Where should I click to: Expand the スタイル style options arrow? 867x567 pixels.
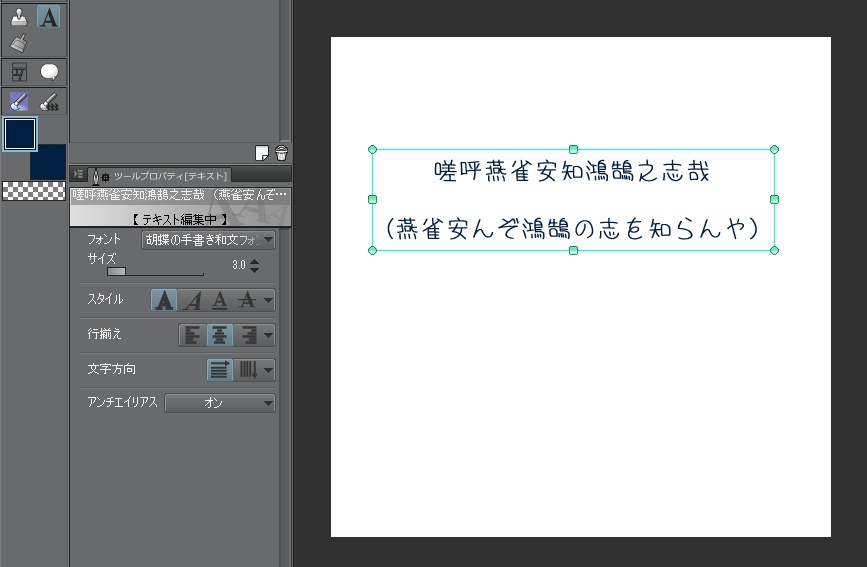(x=268, y=300)
